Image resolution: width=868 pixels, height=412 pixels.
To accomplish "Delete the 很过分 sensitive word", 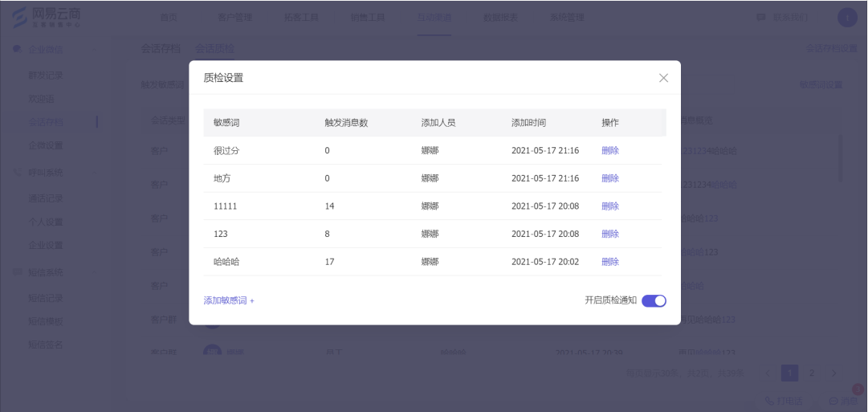I will tap(610, 151).
